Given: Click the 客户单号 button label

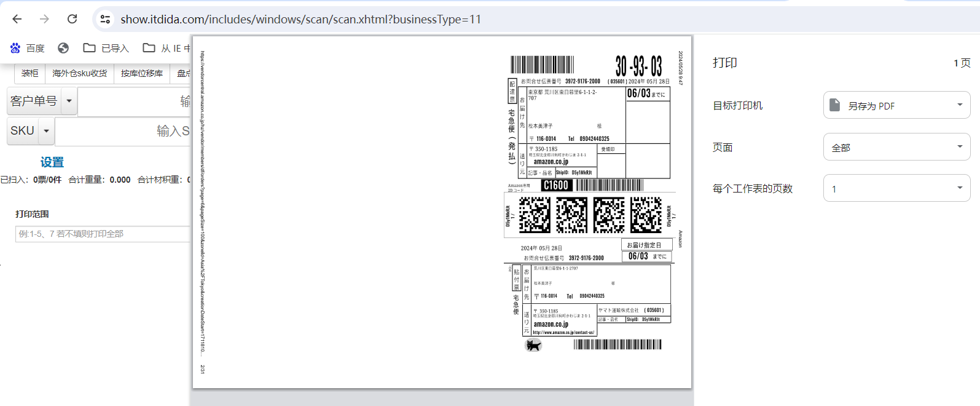Looking at the screenshot, I should point(34,101).
